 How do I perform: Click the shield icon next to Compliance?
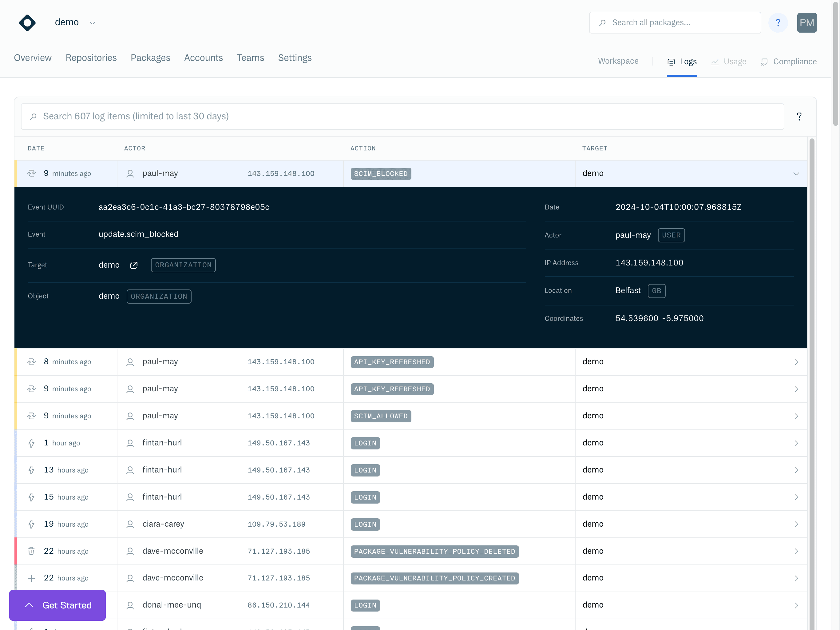[764, 62]
